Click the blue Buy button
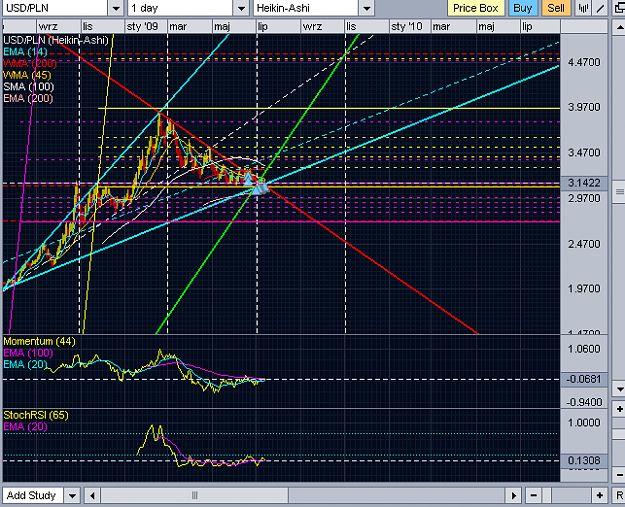The width and height of the screenshot is (625, 507). pos(522,8)
